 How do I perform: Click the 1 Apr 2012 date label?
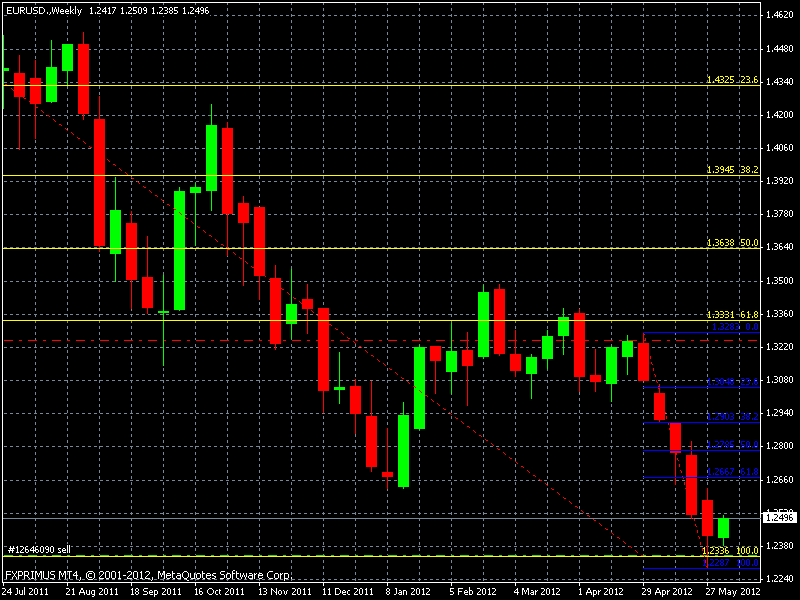pyautogui.click(x=601, y=591)
